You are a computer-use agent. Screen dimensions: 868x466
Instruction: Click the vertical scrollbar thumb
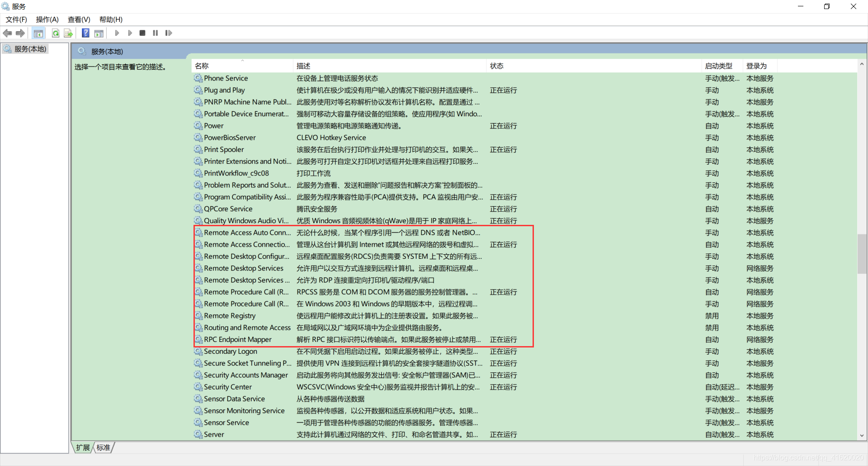tap(862, 254)
